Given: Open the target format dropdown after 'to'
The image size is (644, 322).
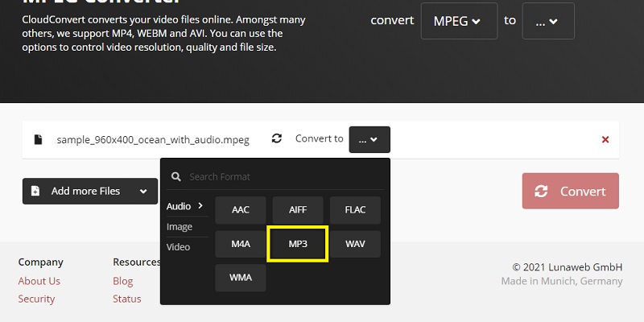Looking at the screenshot, I should click(x=548, y=21).
